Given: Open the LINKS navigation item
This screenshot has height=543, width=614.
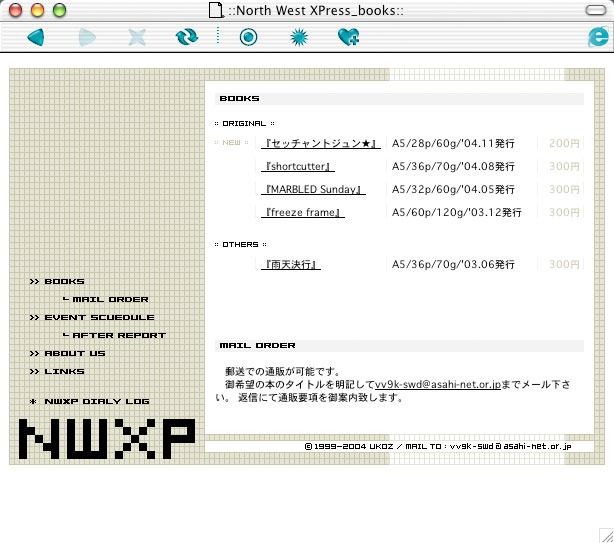Looking at the screenshot, I should coord(64,372).
